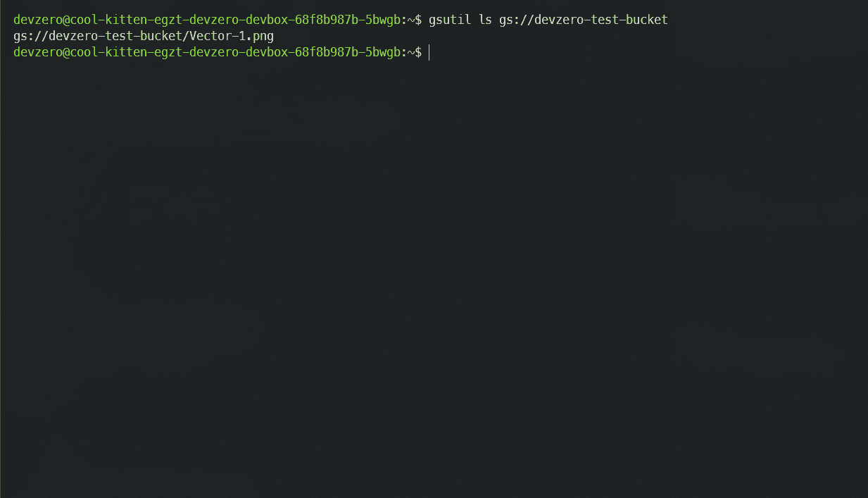Click "devbox" in the first prompt's hostname
The image size is (868, 498).
(x=267, y=20)
